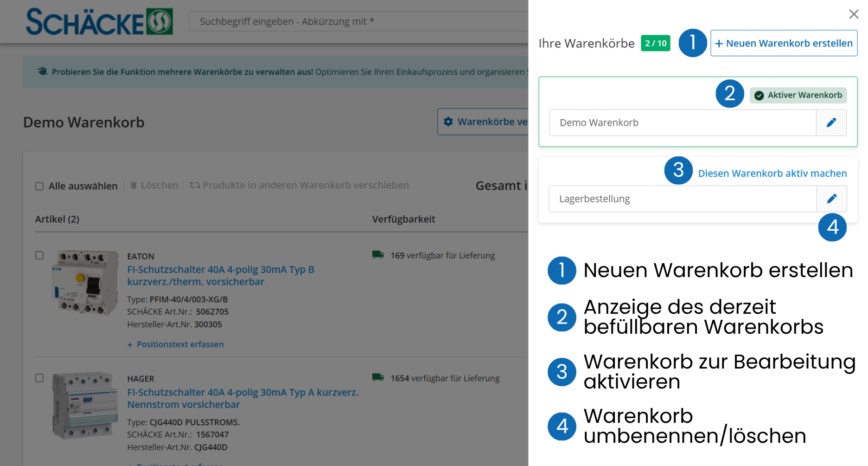Click the Schäcke logo
868x466 pixels.
coord(99,22)
